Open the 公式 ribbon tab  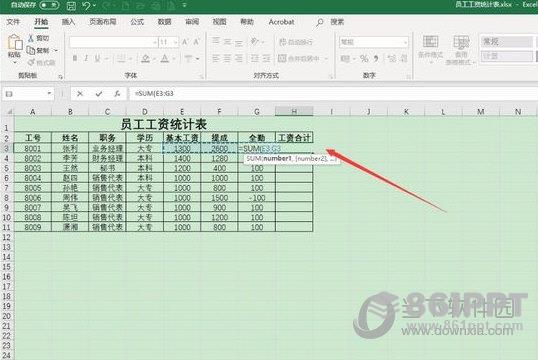click(x=137, y=22)
